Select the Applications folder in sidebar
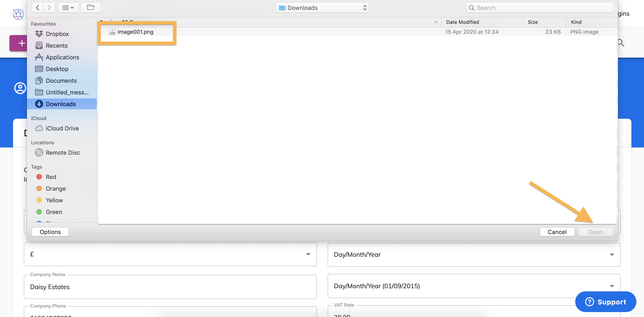Viewport: 644px width, 317px height. (x=62, y=57)
